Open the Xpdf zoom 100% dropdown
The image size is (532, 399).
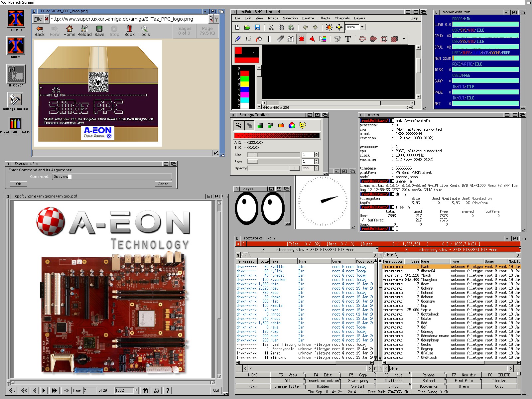pos(136,390)
